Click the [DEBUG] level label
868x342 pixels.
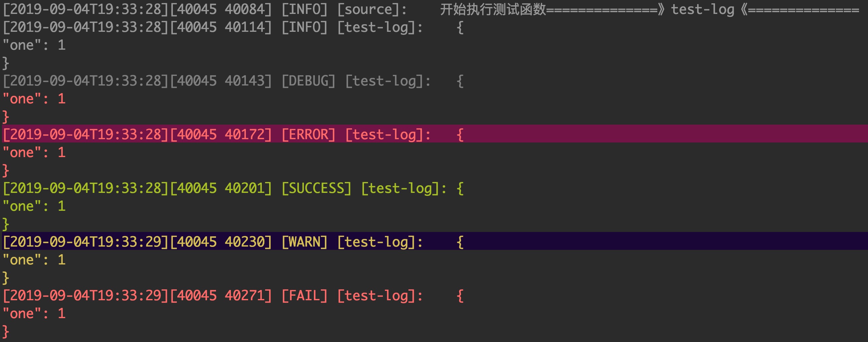coord(308,81)
